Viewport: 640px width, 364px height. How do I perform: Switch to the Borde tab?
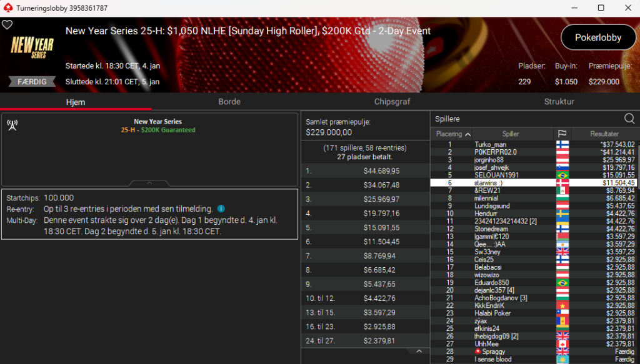(229, 102)
